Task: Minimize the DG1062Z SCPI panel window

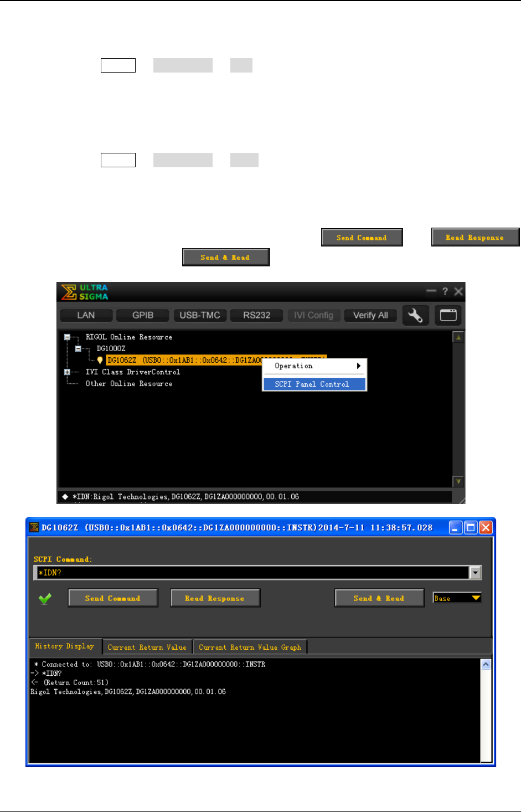Action: coord(456,527)
